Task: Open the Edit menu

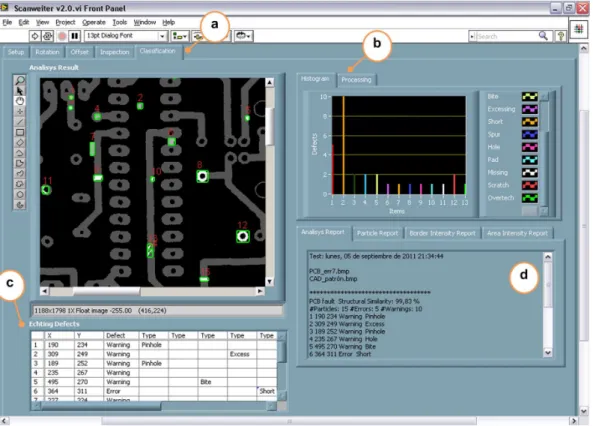Action: click(x=24, y=22)
